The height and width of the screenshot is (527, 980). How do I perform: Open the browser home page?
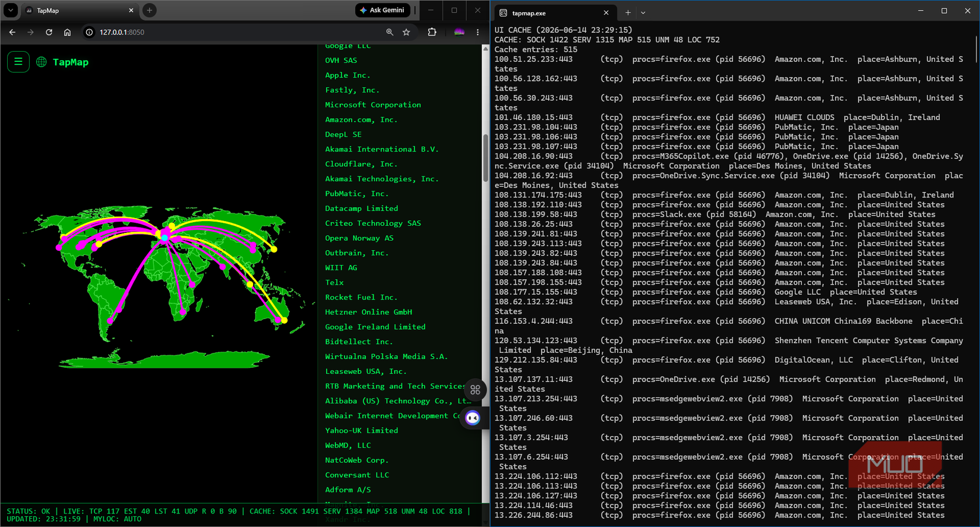pos(68,32)
